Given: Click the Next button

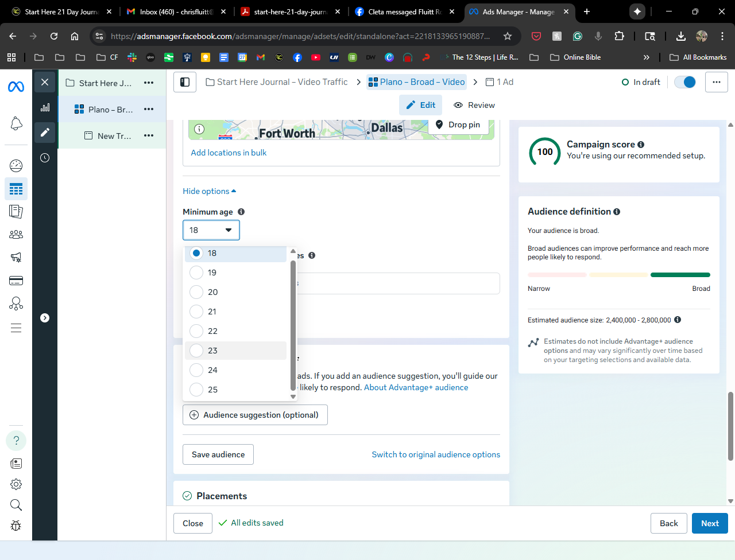Looking at the screenshot, I should coord(710,523).
